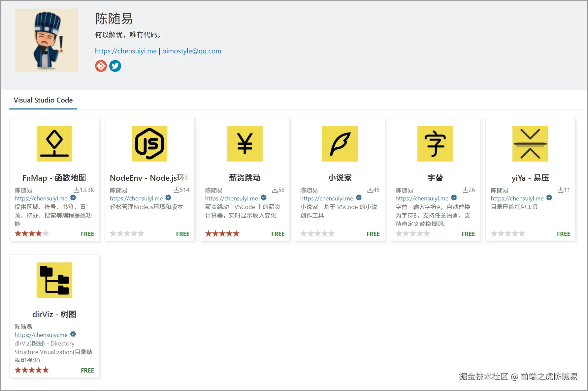Click the star rating on yiYa card

coord(508,234)
